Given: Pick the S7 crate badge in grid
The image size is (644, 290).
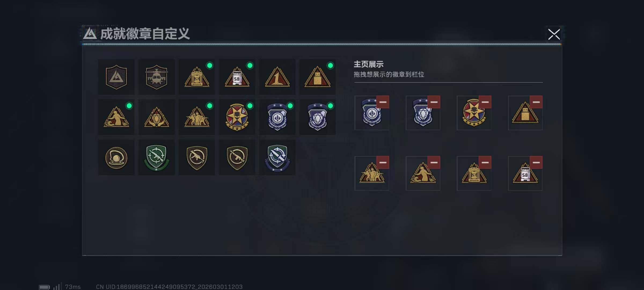Looking at the screenshot, I should pos(197,77).
